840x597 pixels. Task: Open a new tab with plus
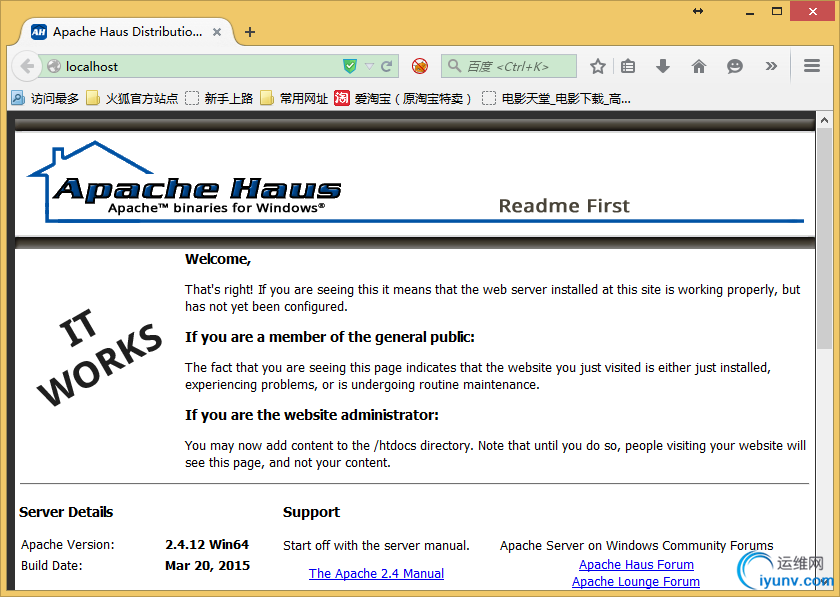point(250,32)
